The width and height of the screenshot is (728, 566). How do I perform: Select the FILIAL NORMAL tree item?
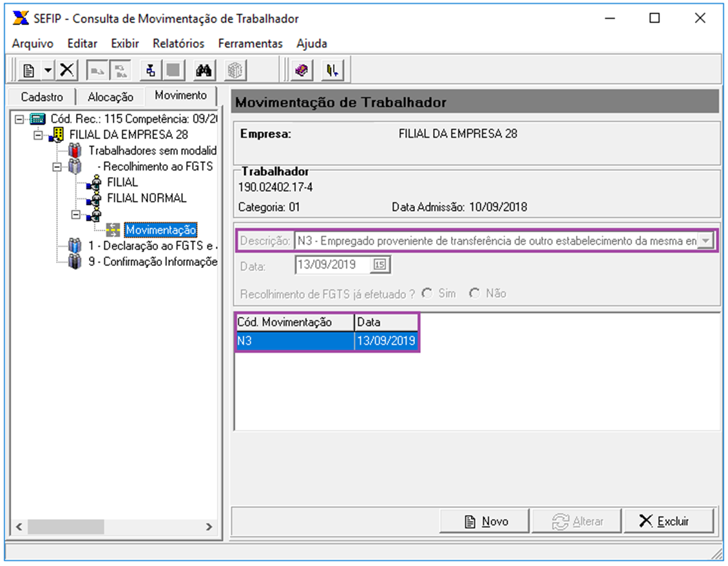147,198
